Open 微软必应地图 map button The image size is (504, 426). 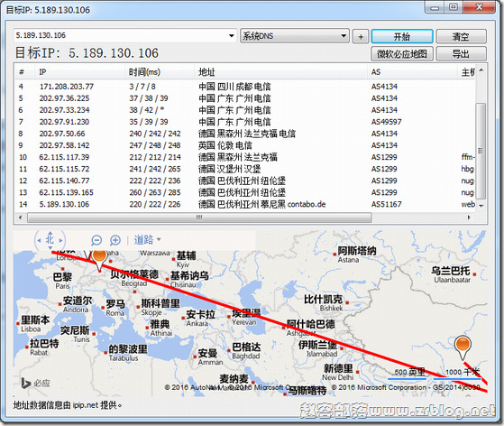402,54
